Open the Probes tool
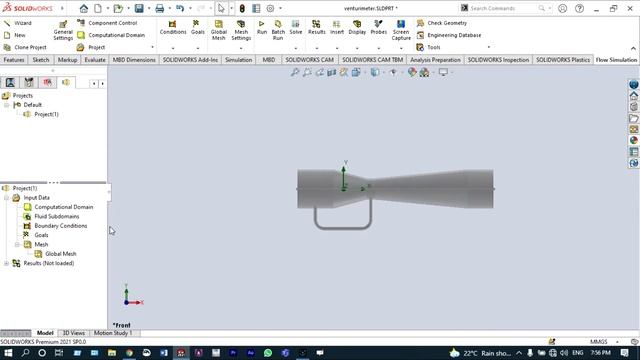 378,28
